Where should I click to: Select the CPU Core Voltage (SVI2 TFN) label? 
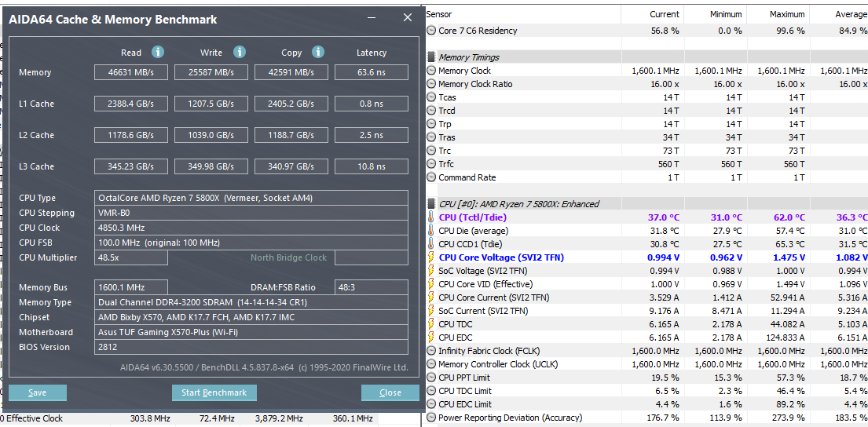pyautogui.click(x=501, y=257)
